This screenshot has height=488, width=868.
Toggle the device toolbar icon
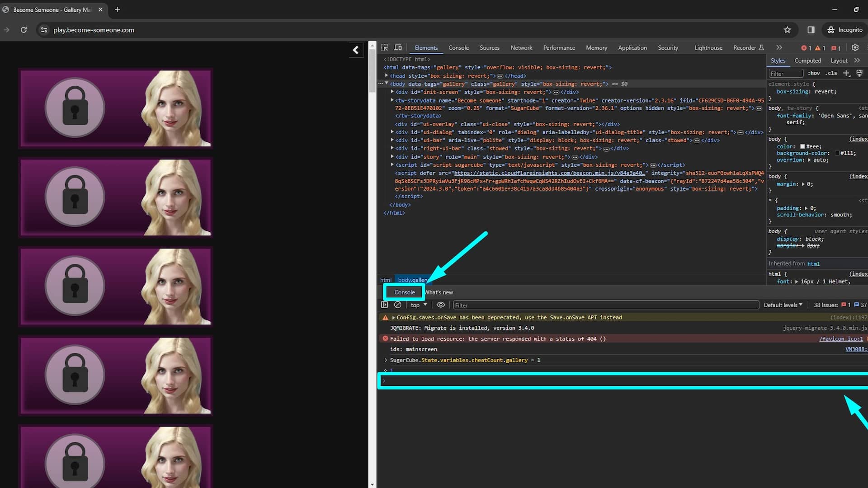[x=398, y=47]
